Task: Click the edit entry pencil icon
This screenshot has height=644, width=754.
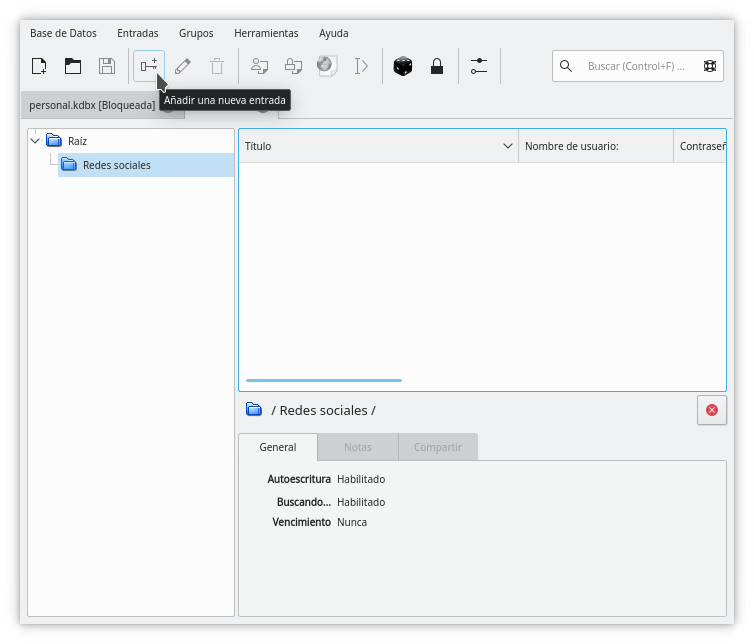Action: pos(183,66)
